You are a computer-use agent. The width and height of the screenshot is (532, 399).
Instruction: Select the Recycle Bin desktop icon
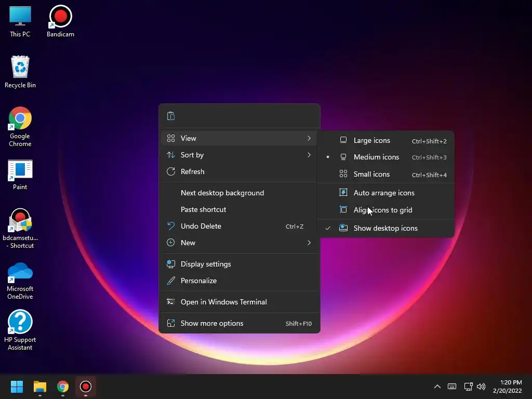pyautogui.click(x=20, y=72)
